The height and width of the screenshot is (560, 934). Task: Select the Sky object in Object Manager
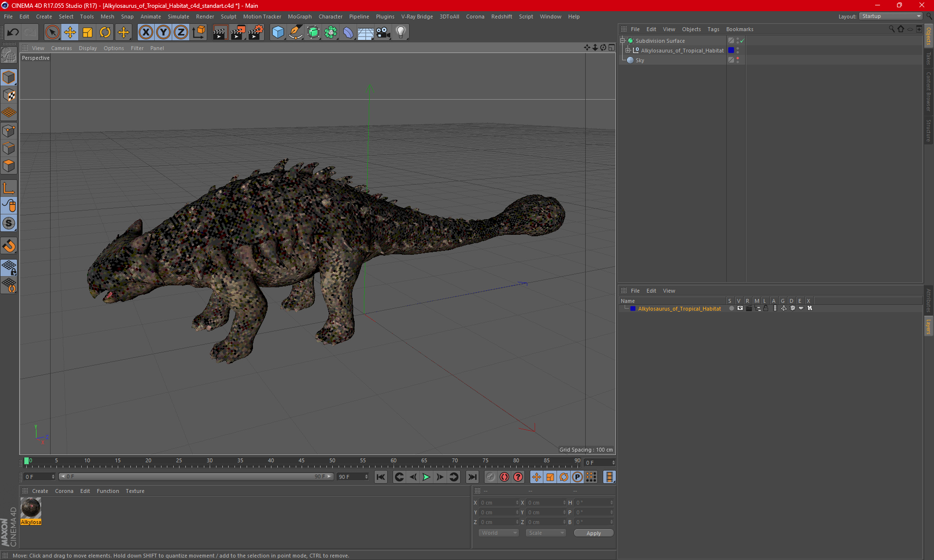[640, 60]
